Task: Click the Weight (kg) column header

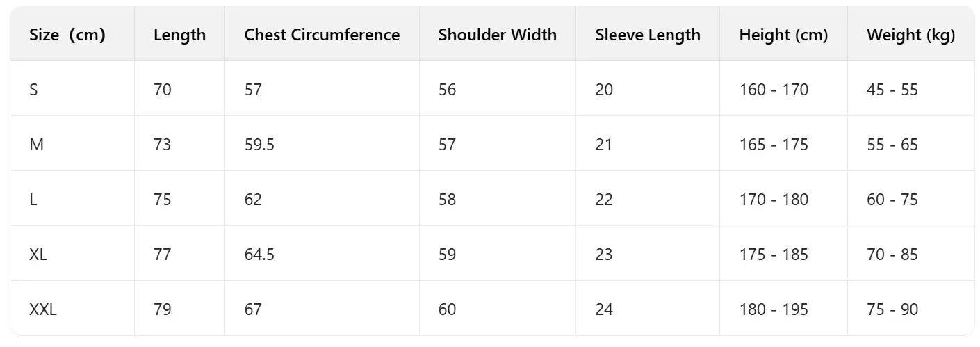Action: tap(910, 35)
